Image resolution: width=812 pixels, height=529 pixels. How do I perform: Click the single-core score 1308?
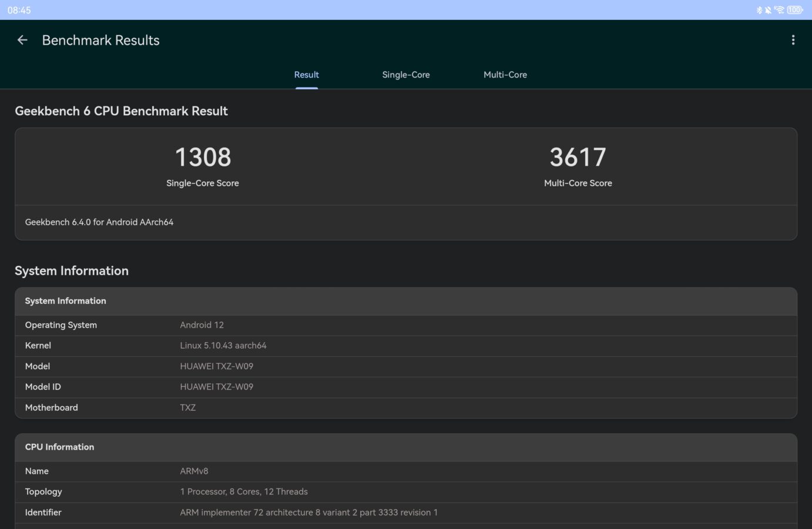click(203, 157)
